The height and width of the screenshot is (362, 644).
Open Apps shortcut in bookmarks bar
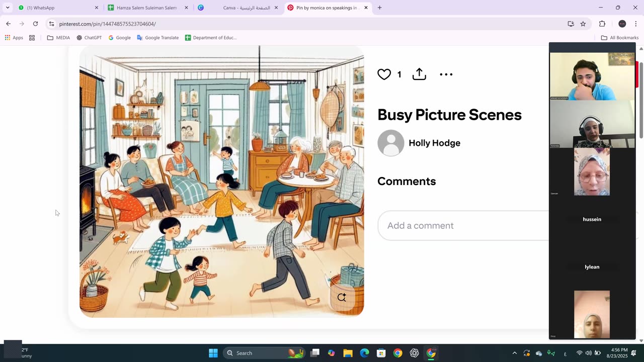coord(14,38)
